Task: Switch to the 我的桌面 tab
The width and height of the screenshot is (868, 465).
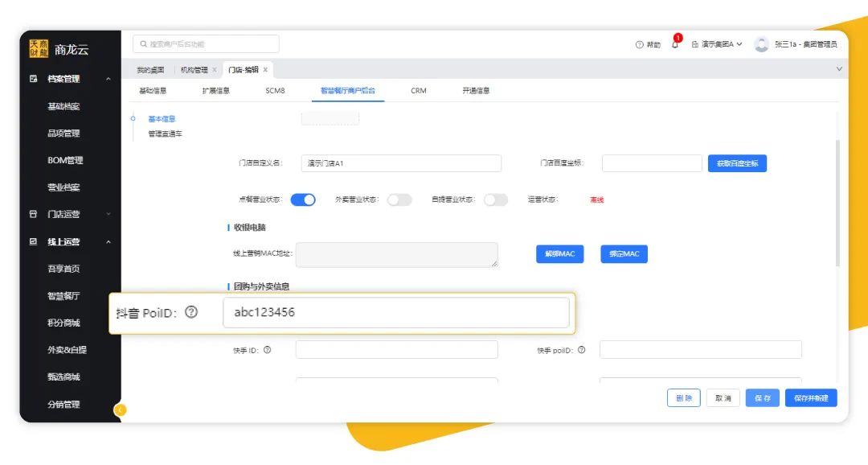Action: (x=150, y=70)
